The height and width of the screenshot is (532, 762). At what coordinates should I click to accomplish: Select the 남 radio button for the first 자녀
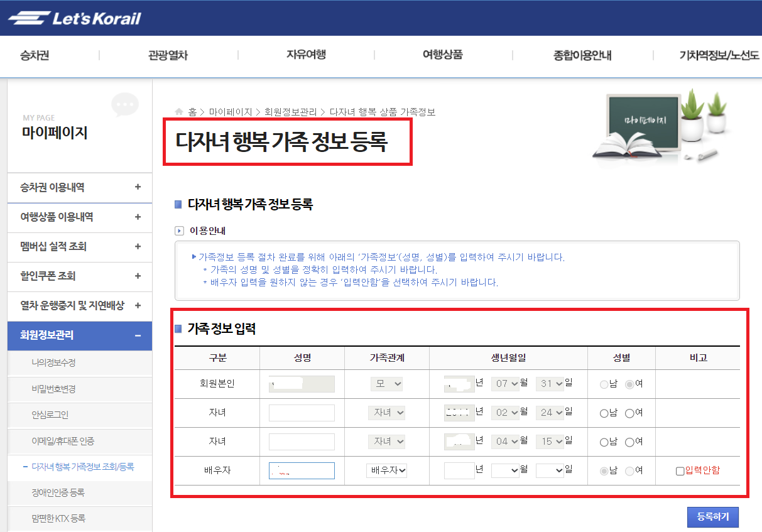click(x=603, y=413)
